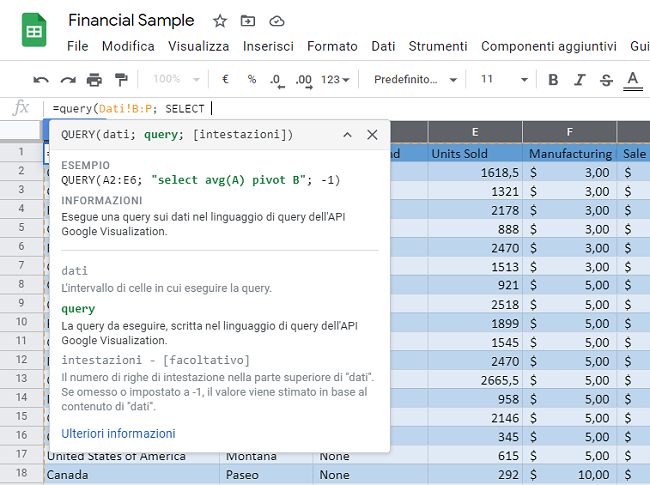Check cloud save status icon
The width and height of the screenshot is (650, 485).
click(x=276, y=21)
